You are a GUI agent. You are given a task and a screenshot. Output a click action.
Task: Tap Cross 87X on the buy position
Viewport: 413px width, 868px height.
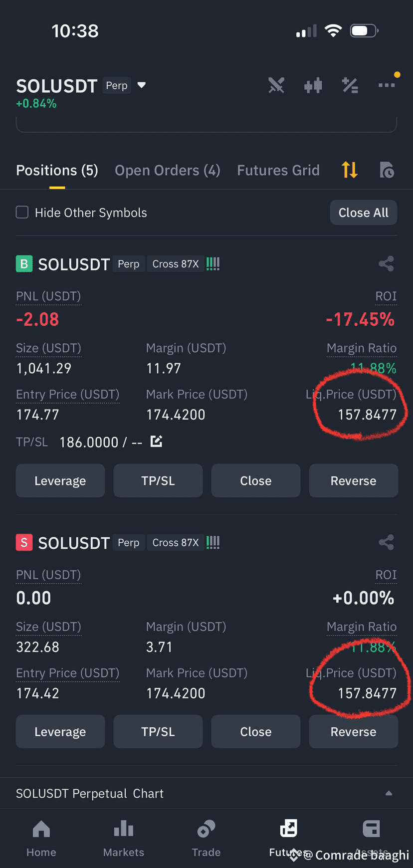[176, 264]
